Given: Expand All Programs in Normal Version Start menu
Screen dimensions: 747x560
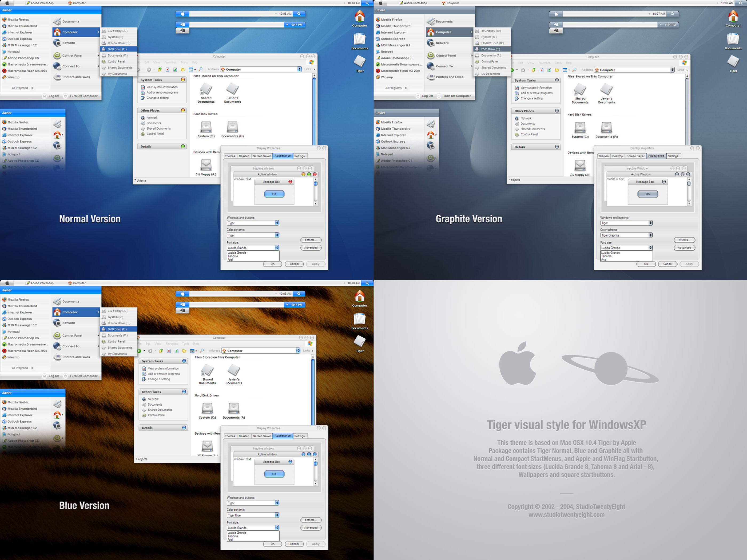Looking at the screenshot, I should [23, 88].
